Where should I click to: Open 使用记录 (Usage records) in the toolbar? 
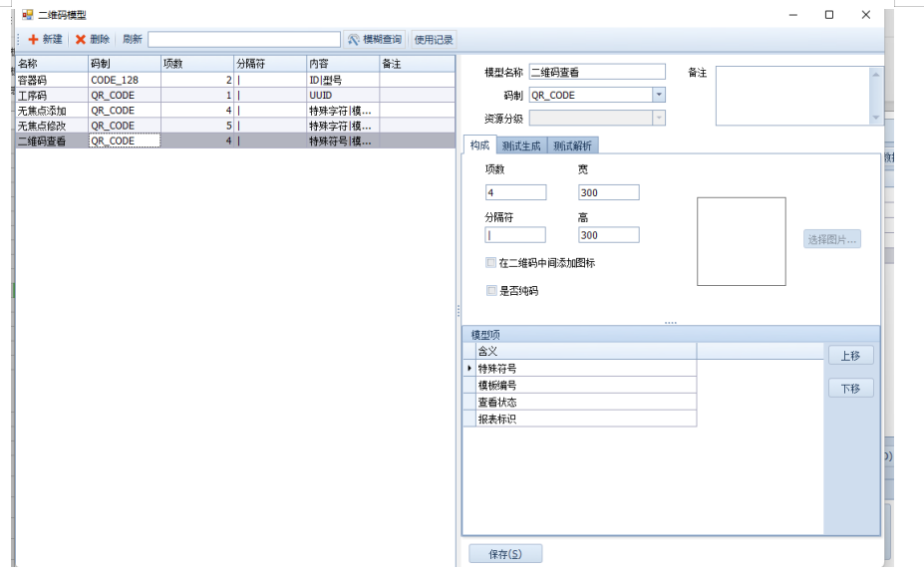(x=433, y=39)
